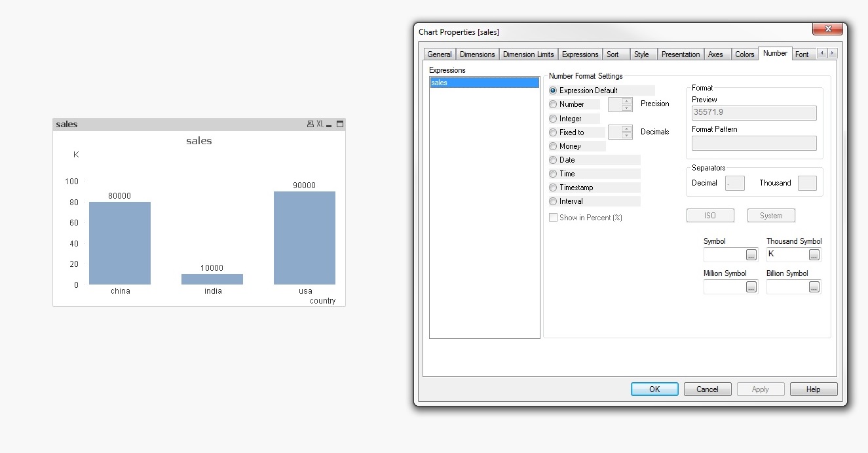This screenshot has height=453, width=868.
Task: Open the Colors tab
Action: pos(744,54)
